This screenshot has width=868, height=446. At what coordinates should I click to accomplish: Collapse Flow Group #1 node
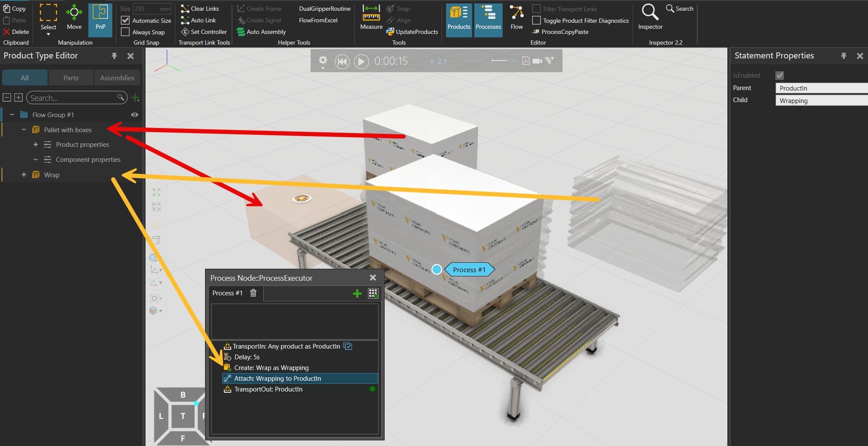click(x=12, y=114)
